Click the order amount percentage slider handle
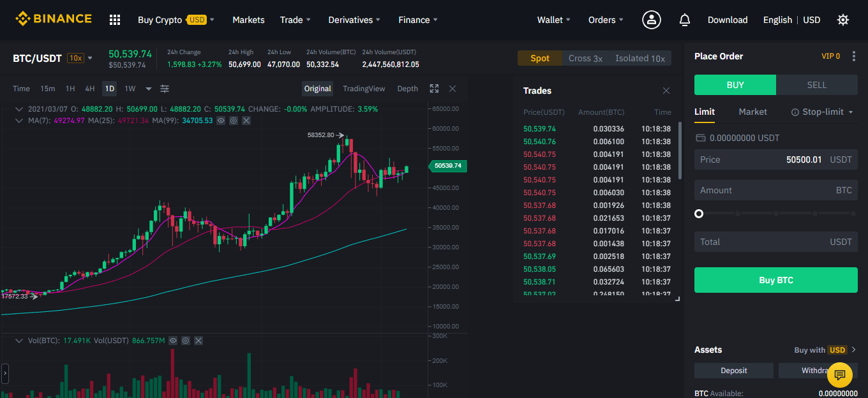 click(699, 214)
